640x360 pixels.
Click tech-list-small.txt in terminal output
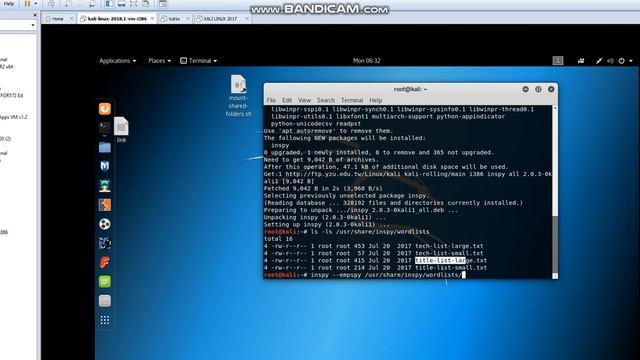click(x=449, y=253)
